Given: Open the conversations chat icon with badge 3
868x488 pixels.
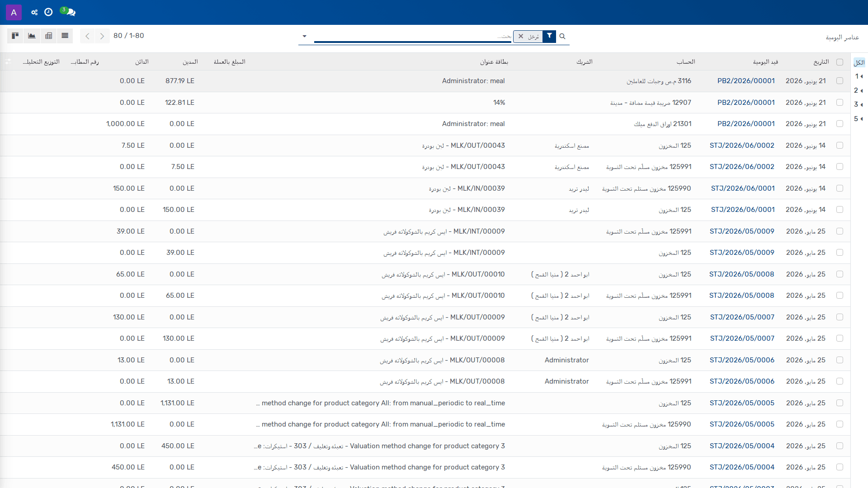Looking at the screenshot, I should (69, 12).
